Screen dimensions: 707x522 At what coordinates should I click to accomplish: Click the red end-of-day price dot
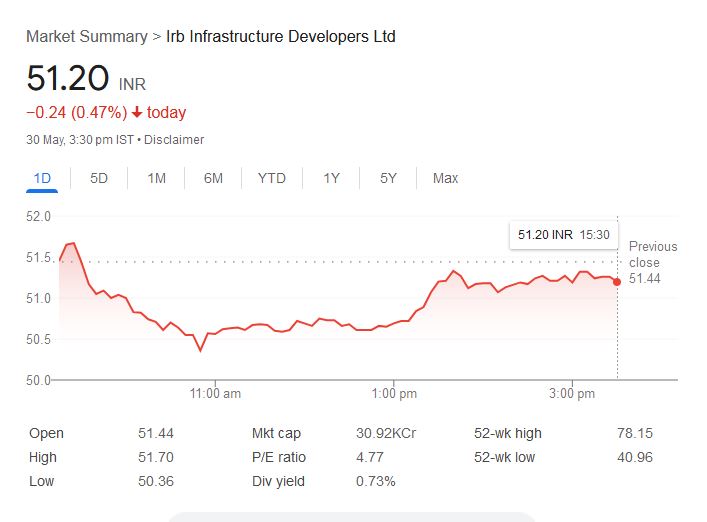[x=617, y=282]
